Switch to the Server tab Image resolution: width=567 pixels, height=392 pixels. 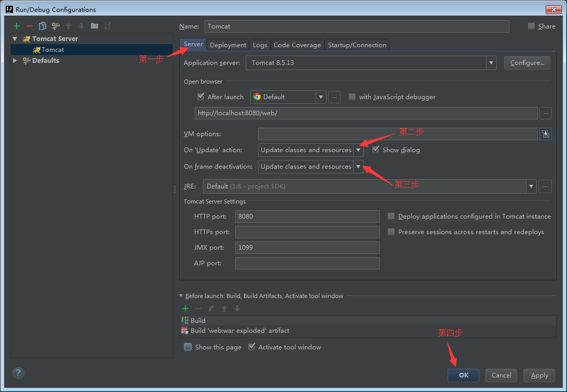tap(193, 44)
